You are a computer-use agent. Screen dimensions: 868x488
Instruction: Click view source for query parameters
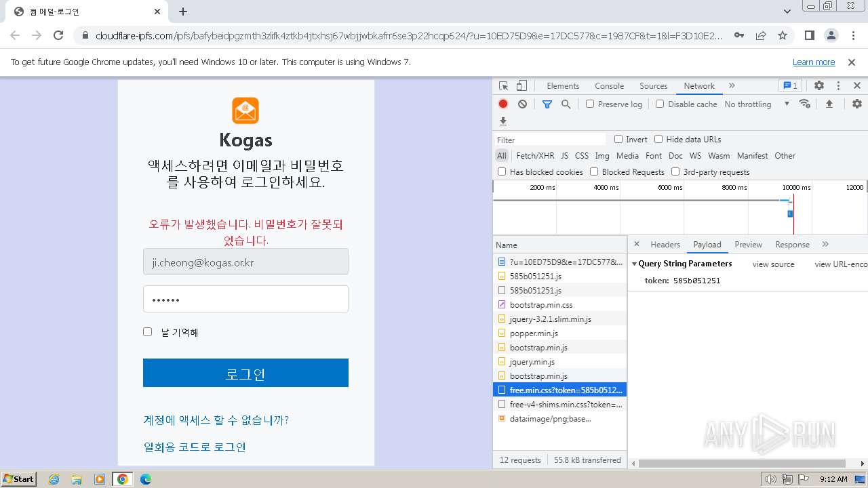773,264
